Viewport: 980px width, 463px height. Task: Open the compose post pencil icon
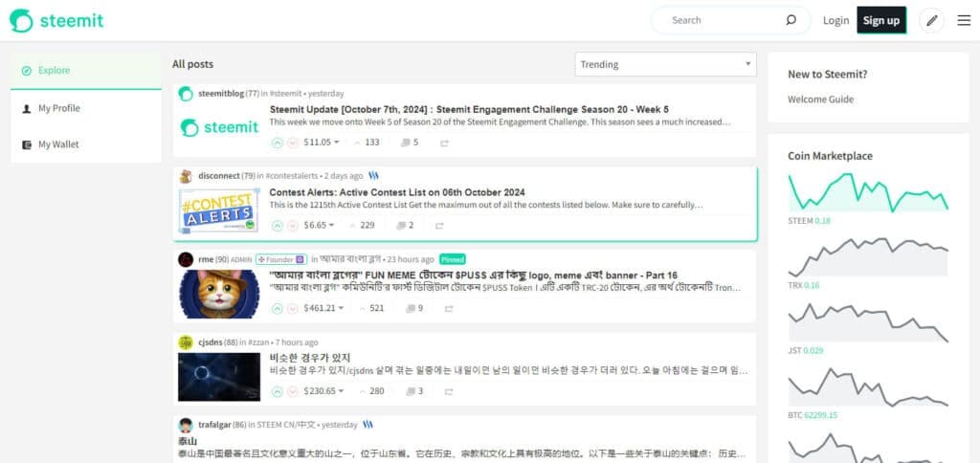[931, 21]
